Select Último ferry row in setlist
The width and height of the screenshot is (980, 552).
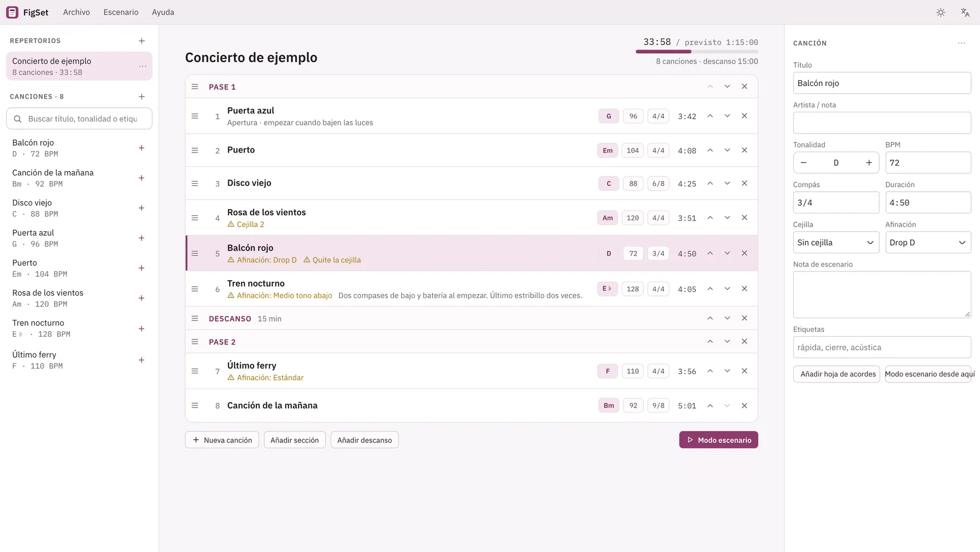click(471, 371)
